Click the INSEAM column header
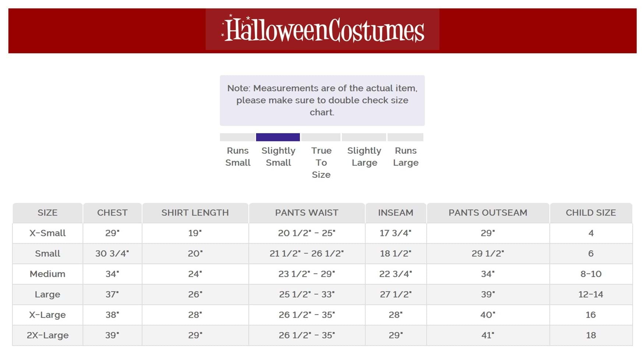The height and width of the screenshot is (358, 644). tap(396, 213)
